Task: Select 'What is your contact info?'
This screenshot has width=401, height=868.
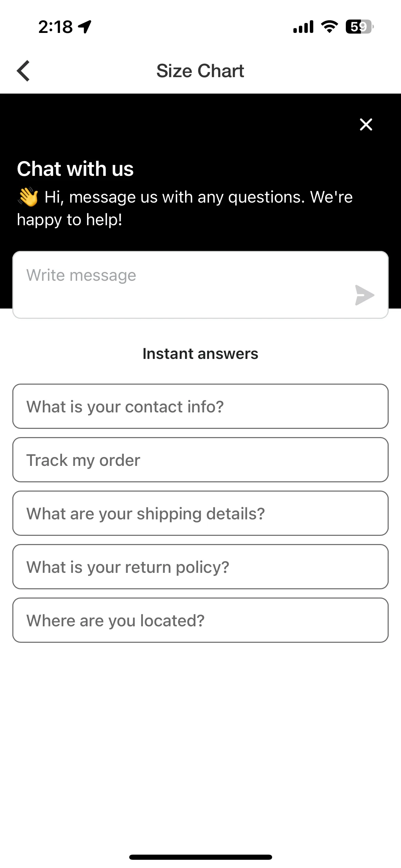Action: click(x=200, y=406)
